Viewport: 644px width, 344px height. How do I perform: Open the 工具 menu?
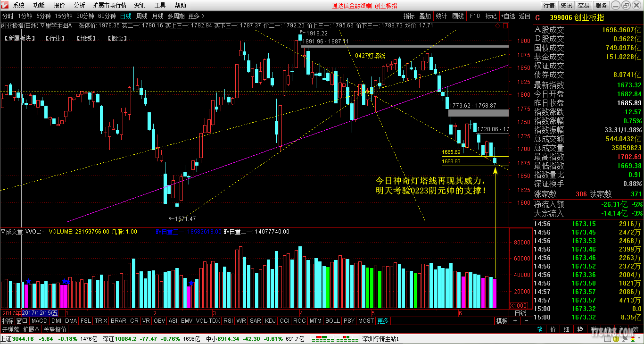(160, 5)
